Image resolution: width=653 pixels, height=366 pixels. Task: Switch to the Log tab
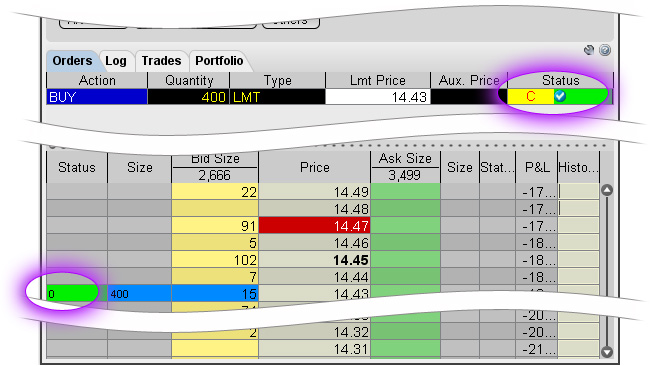pyautogui.click(x=116, y=61)
